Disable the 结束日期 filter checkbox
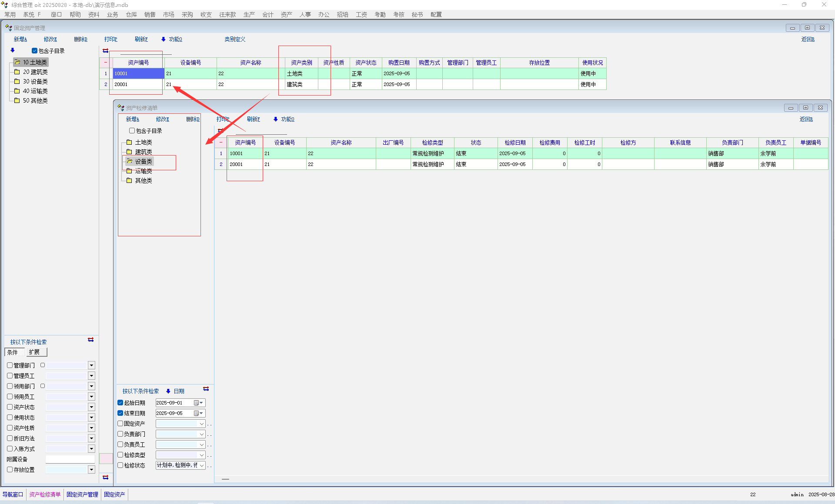The image size is (835, 504). (x=120, y=413)
